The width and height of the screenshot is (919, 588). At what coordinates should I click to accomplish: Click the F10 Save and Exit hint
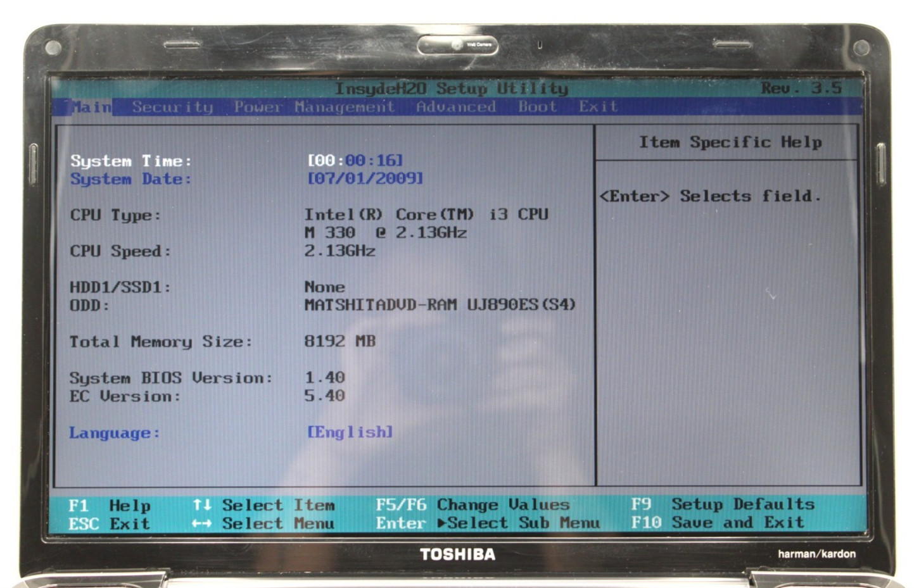[x=718, y=522]
